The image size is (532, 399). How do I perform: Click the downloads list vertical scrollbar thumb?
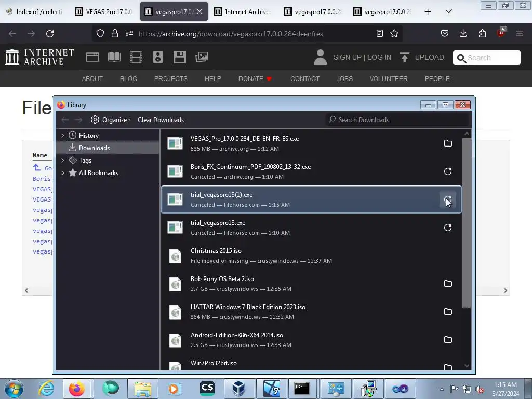467,222
